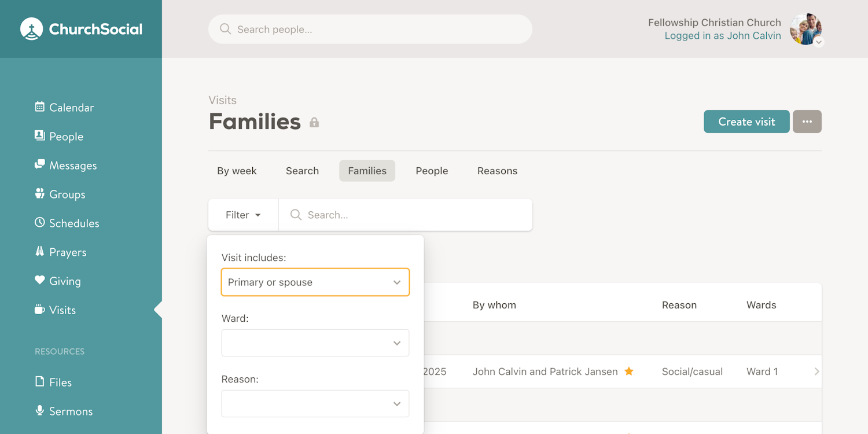Click the Search people input field

click(370, 29)
